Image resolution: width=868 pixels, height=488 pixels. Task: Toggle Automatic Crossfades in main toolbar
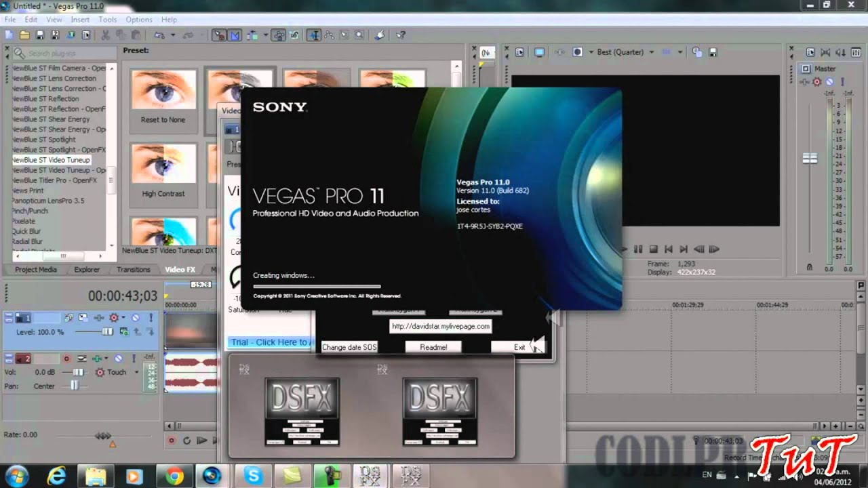coord(235,35)
